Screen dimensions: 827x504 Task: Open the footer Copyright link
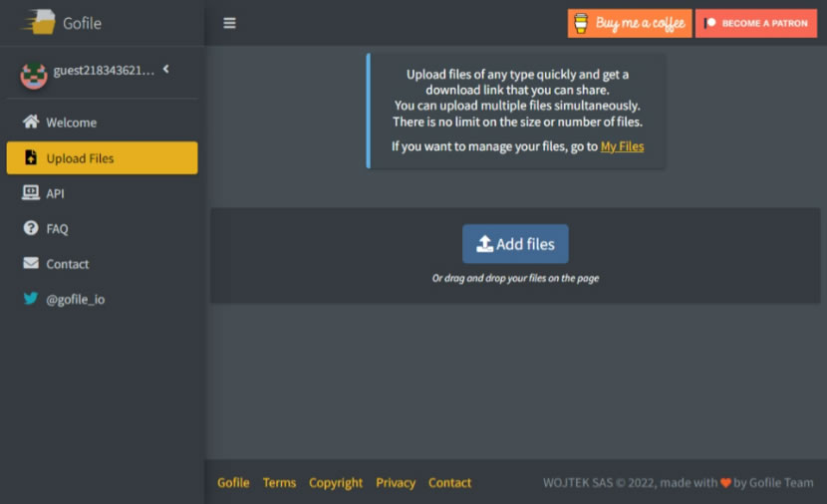click(x=336, y=483)
